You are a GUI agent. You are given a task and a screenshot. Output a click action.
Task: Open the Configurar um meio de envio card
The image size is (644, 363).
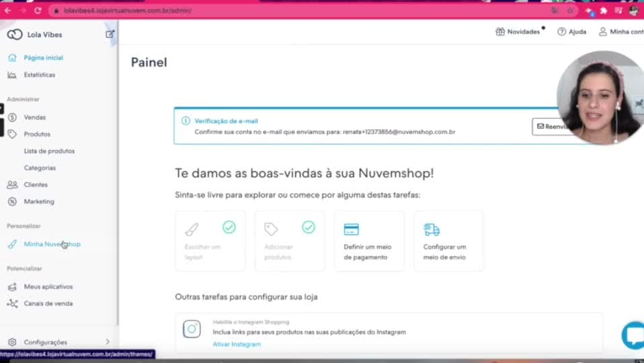[448, 241]
